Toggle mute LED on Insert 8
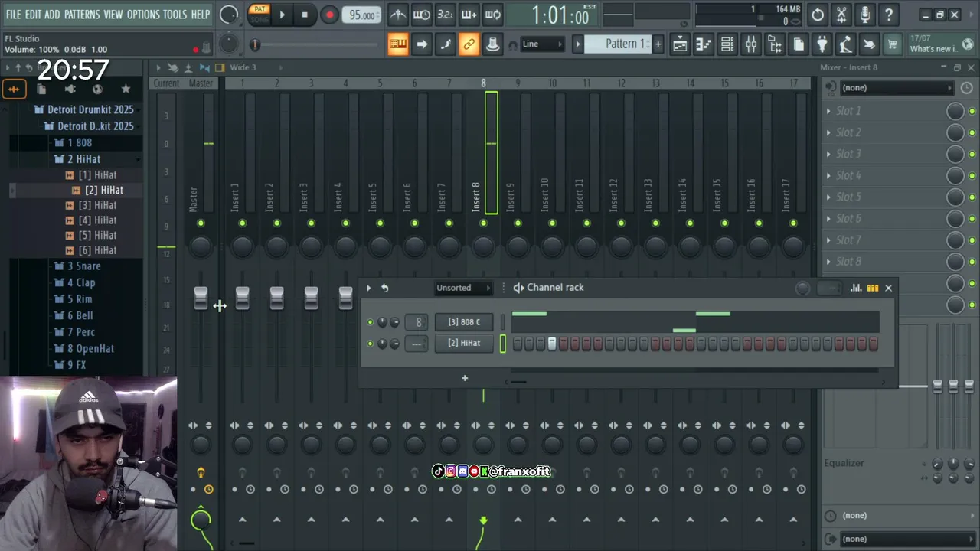This screenshot has width=980, height=551. (x=483, y=223)
